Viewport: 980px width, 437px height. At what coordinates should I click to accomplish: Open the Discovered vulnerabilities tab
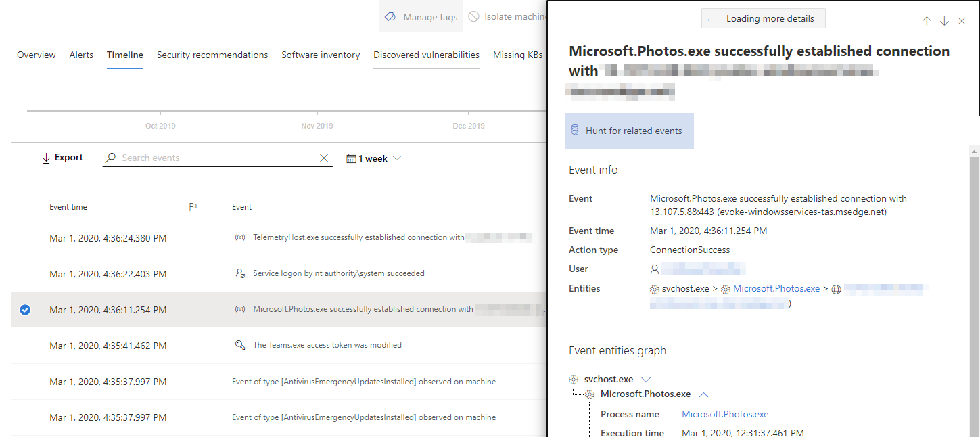[426, 55]
